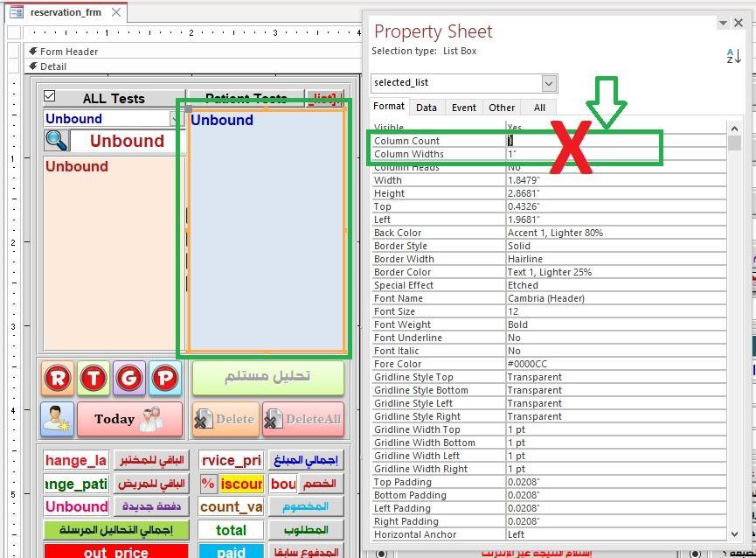Screen dimensions: 756x558
Task: Click the red G circle button
Action: pos(129,378)
